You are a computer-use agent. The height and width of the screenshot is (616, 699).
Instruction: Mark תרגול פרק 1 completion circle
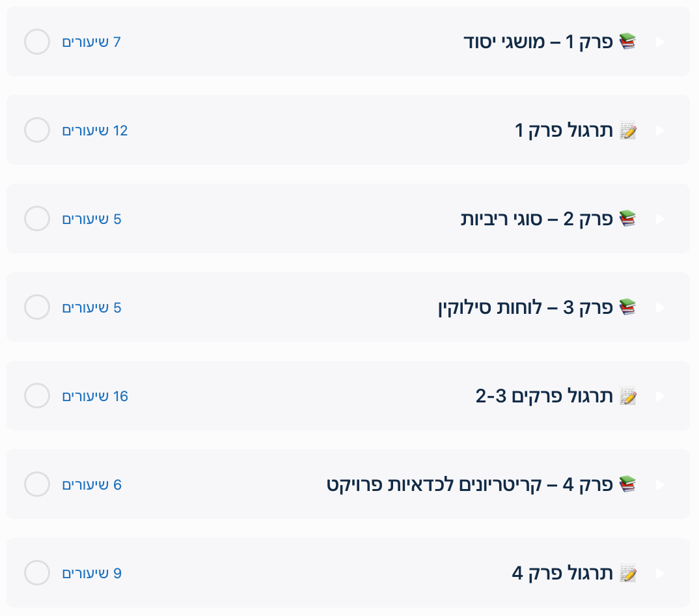[37, 130]
